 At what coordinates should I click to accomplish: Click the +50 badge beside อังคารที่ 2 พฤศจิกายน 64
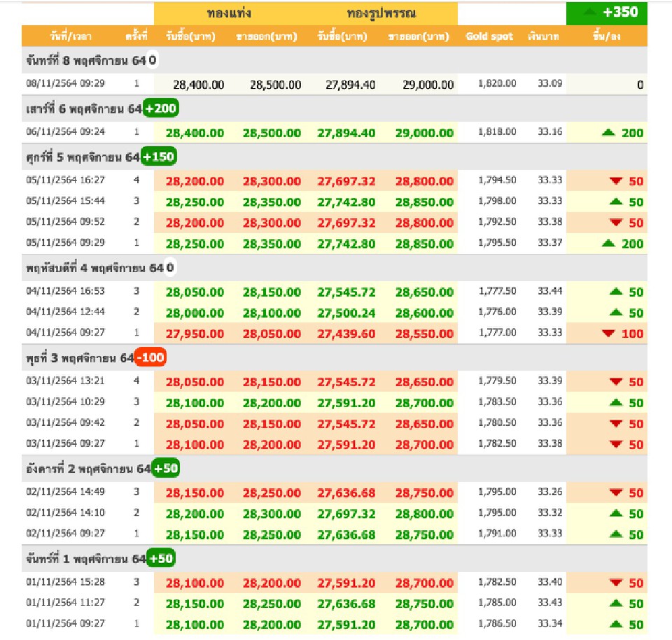coord(166,468)
